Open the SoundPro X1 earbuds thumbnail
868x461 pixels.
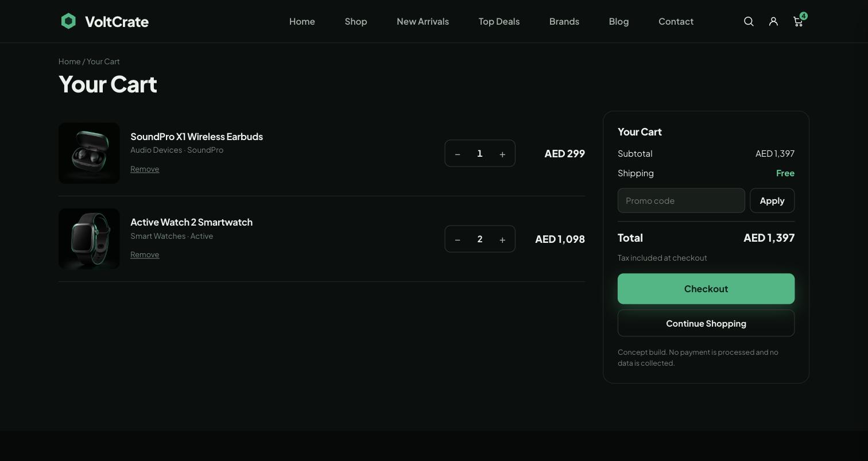click(x=89, y=153)
